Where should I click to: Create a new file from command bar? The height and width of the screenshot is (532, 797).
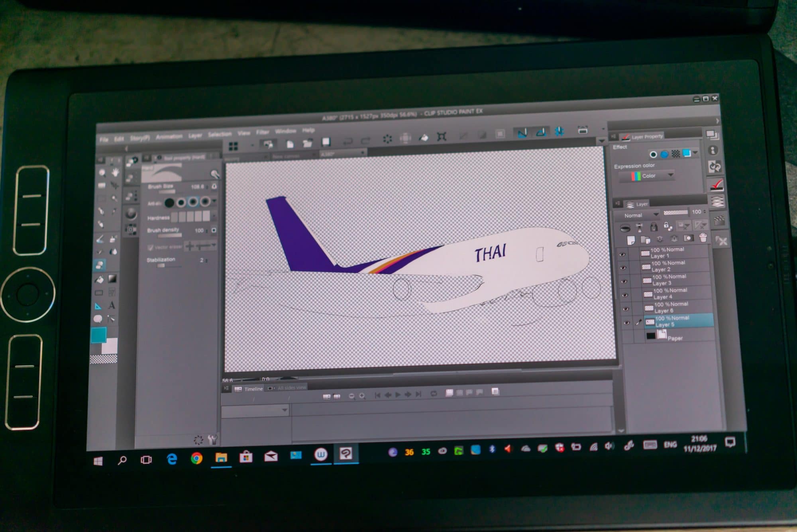coord(290,144)
